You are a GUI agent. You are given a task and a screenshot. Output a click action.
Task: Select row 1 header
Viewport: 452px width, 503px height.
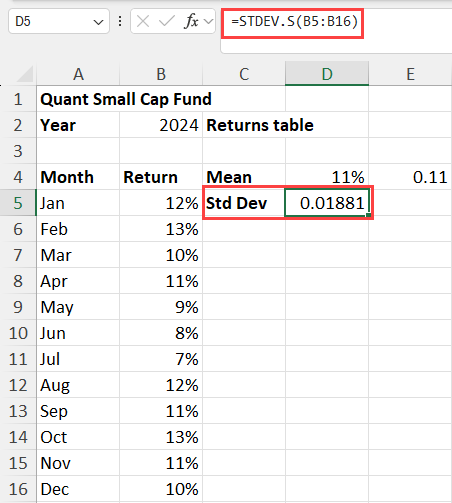[18, 99]
